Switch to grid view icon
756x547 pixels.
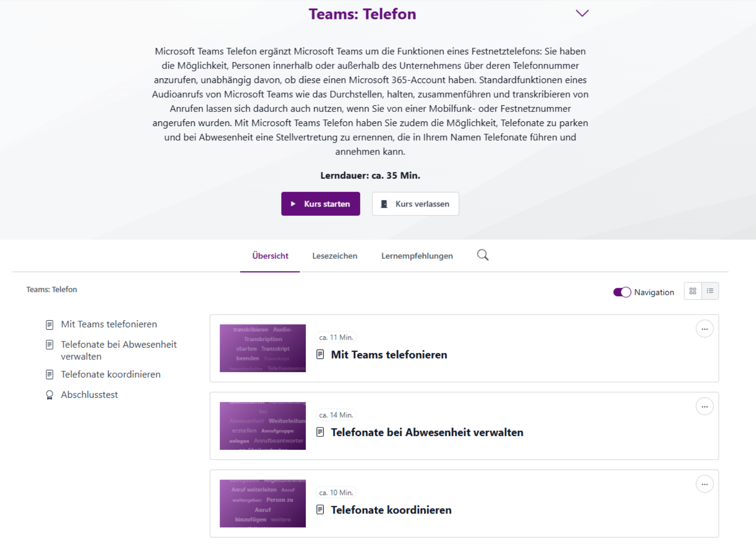click(x=693, y=291)
